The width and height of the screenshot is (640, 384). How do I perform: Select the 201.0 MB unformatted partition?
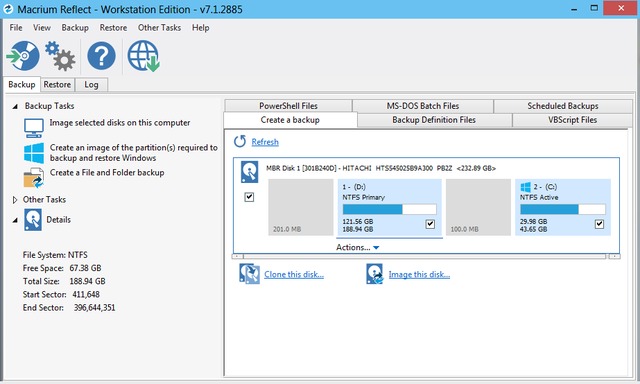(x=301, y=207)
